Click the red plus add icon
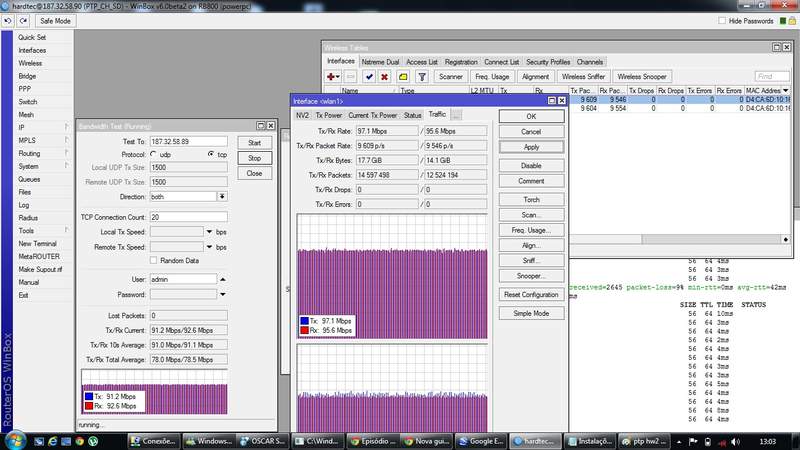800x450 pixels. [x=333, y=76]
